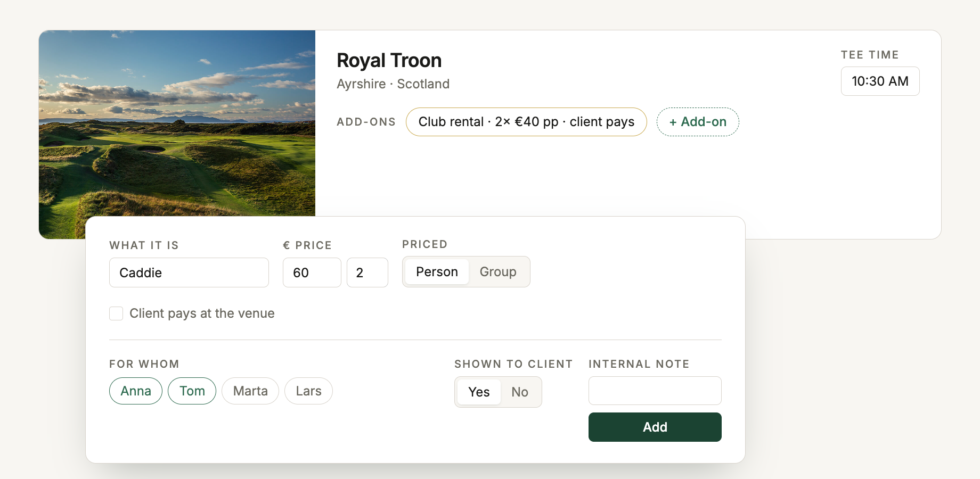
Task: Set Shown to client to Yes
Action: tap(479, 392)
